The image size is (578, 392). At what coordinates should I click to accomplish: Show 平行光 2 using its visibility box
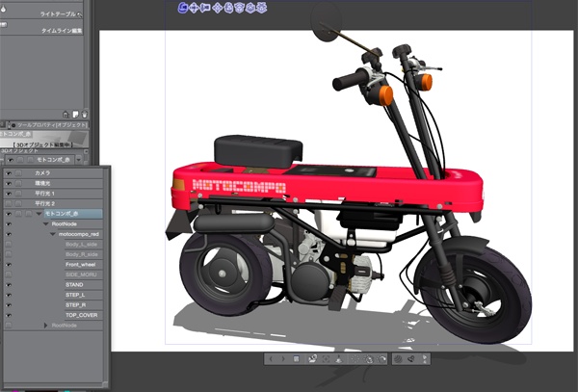9,204
